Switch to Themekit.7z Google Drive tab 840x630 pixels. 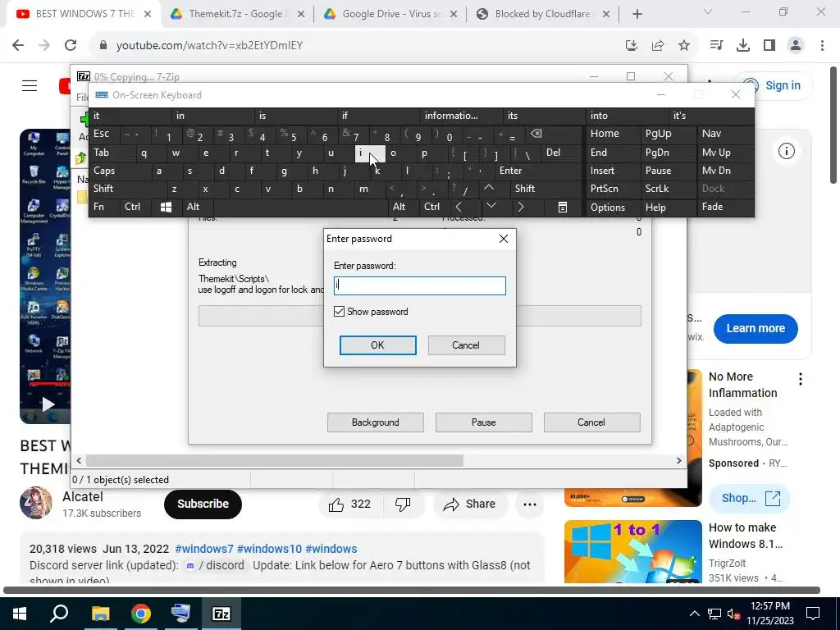(x=235, y=14)
